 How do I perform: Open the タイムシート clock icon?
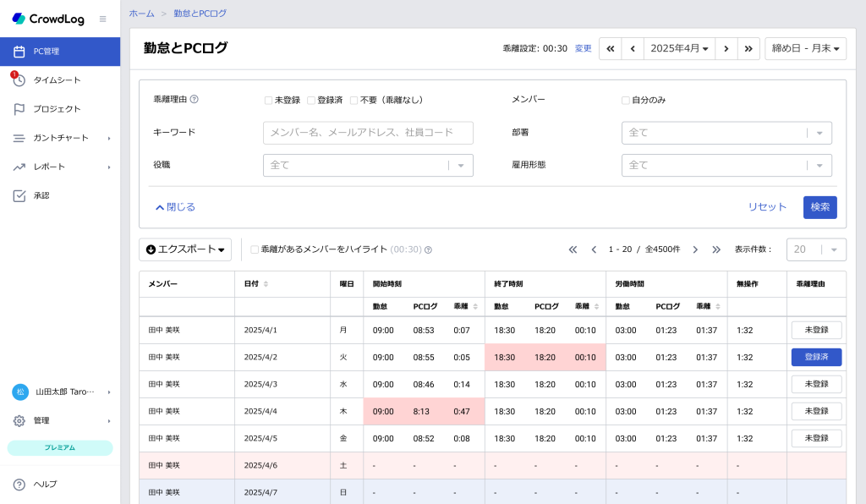[x=19, y=80]
